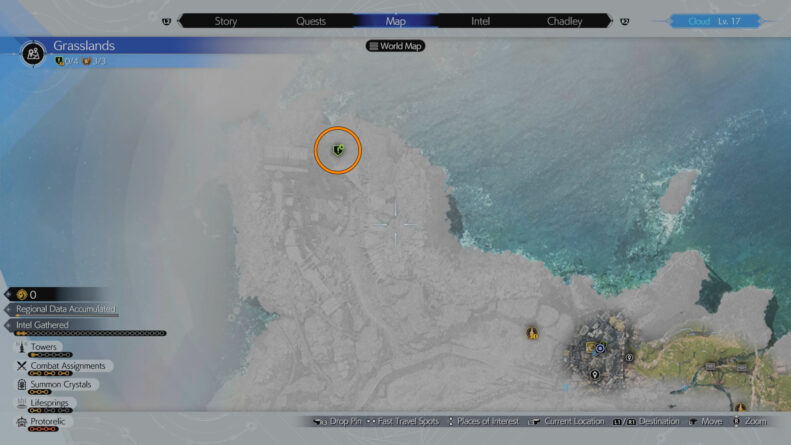Viewport: 791px width, 445px height.
Task: Click the left tab-cycle trigger icon
Action: [x=166, y=21]
